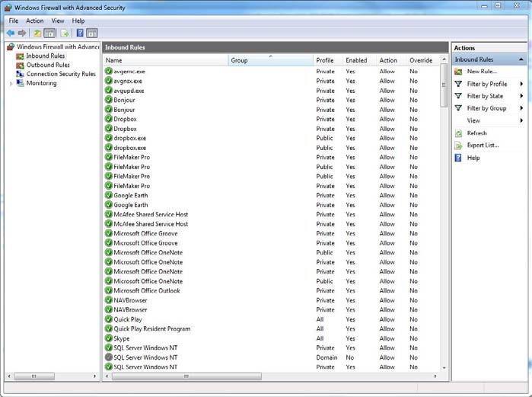Open the File menu

[x=14, y=21]
